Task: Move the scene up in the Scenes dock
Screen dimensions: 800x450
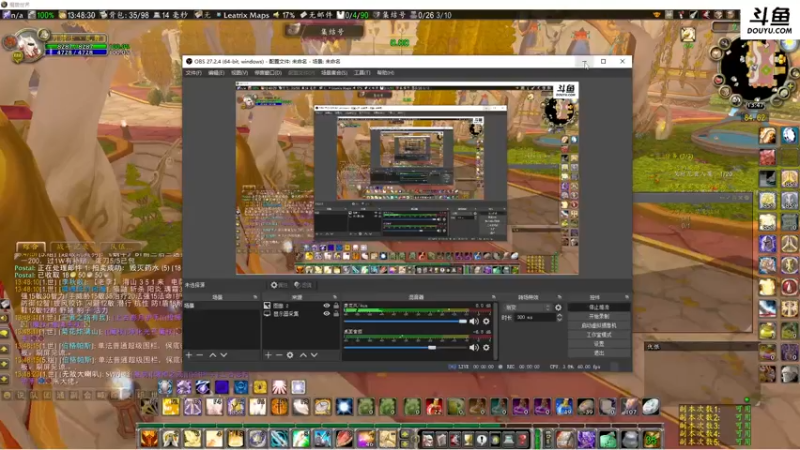Action: (213, 355)
